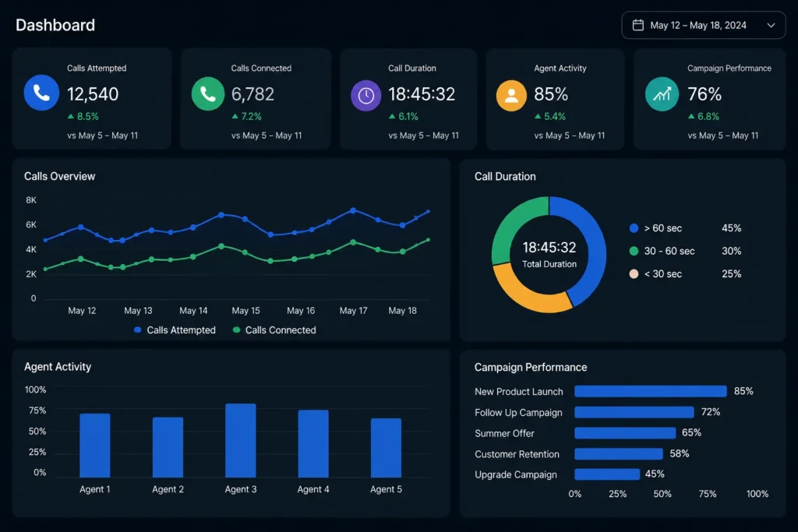The image size is (798, 532).
Task: Click the orange person icon for Agent Activity
Action: pos(511,95)
